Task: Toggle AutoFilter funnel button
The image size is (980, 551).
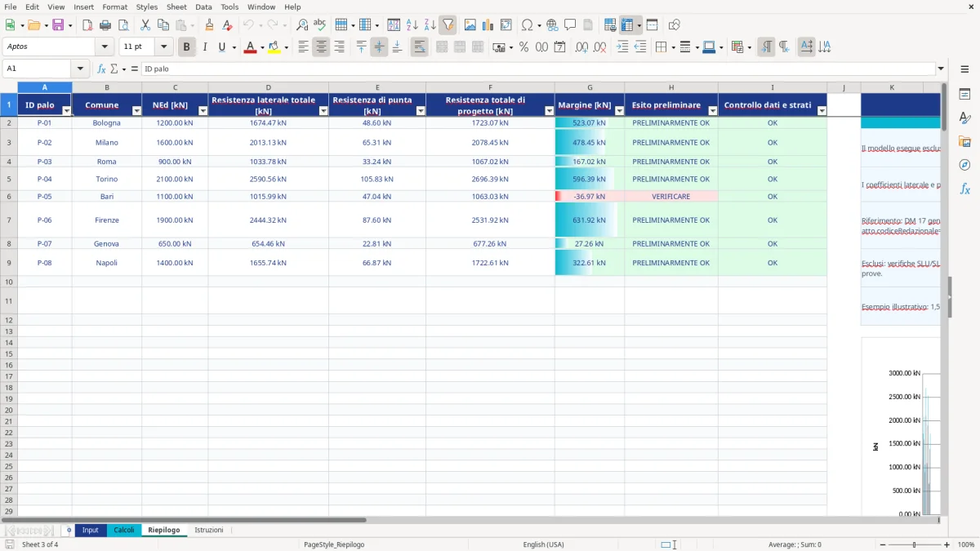Action: click(x=448, y=25)
